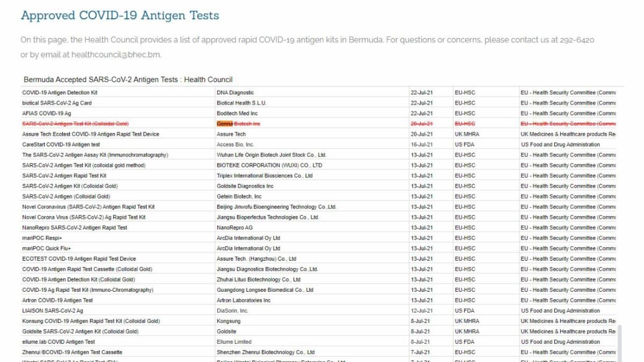644x362 pixels.
Task: Click the NanoRepro AG manufacturer cell
Action: (235, 228)
